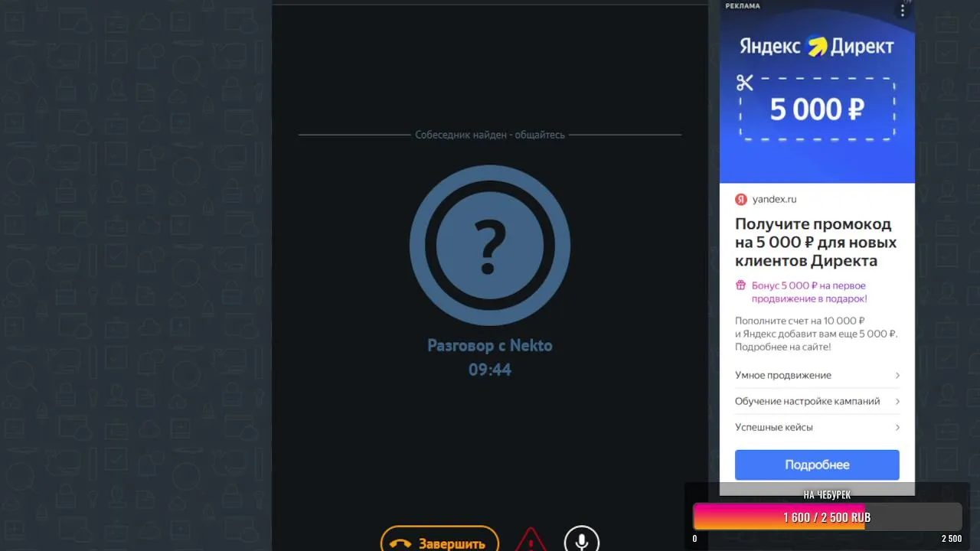Click the red Yandex logo icon
The width and height of the screenshot is (980, 551).
tap(741, 199)
